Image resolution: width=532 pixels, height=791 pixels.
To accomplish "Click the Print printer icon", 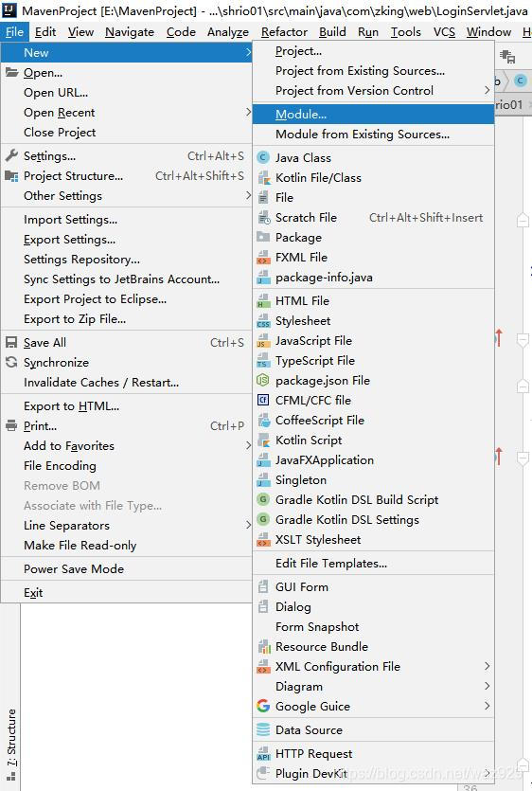I will tap(11, 425).
